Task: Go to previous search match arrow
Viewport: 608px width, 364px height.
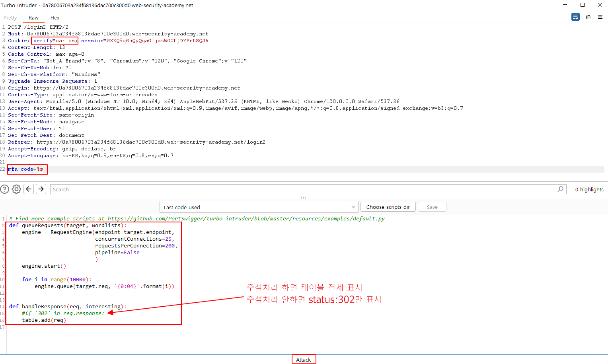Action: tap(29, 189)
